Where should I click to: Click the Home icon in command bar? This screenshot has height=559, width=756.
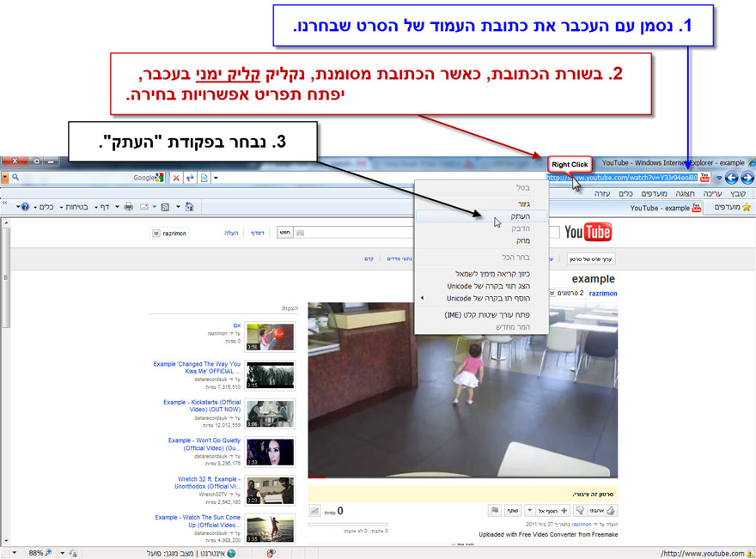click(x=190, y=207)
